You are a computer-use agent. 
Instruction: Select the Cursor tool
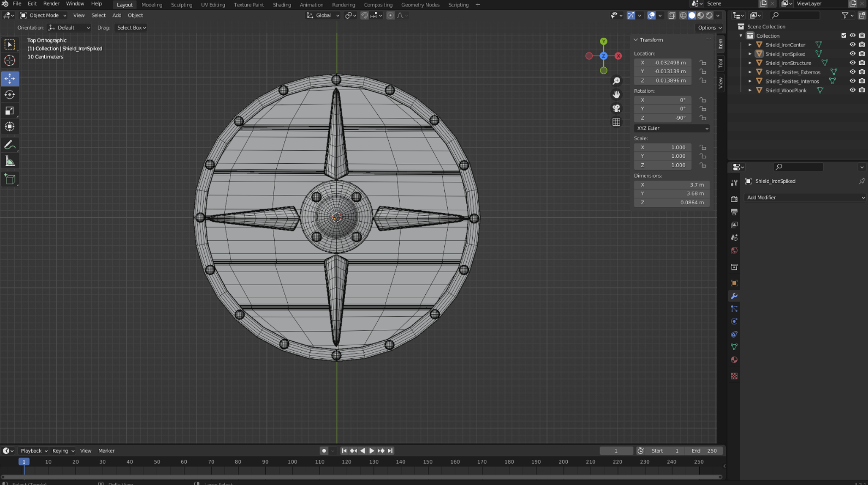[10, 61]
